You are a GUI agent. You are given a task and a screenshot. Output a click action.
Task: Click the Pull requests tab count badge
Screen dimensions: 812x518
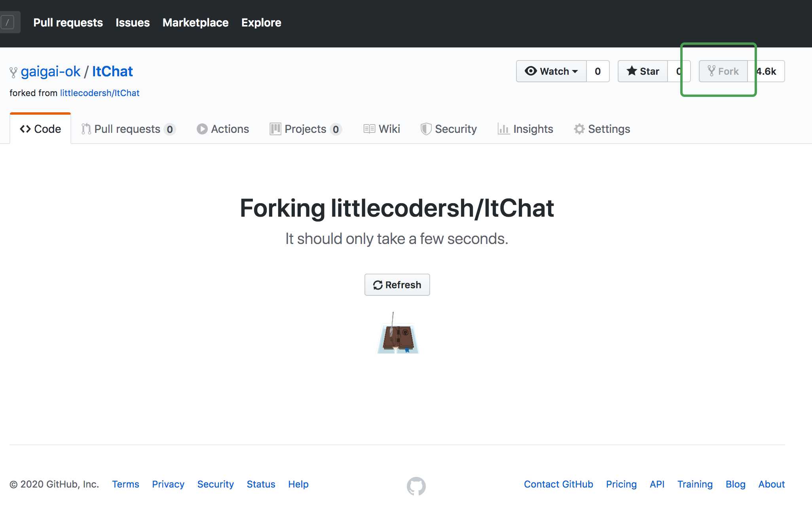(x=170, y=129)
